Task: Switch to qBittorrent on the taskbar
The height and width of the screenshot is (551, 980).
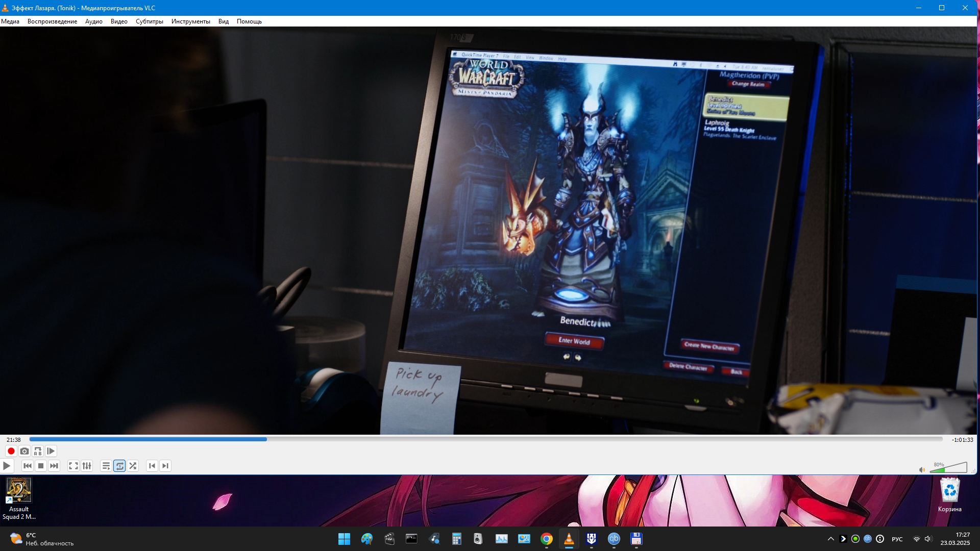Action: click(x=614, y=539)
